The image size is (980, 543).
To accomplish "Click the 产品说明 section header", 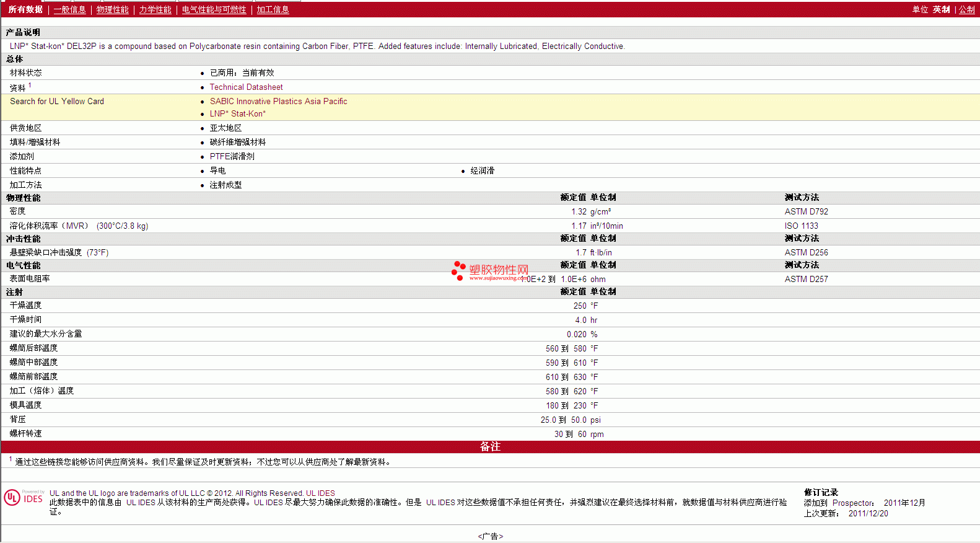I will point(23,32).
